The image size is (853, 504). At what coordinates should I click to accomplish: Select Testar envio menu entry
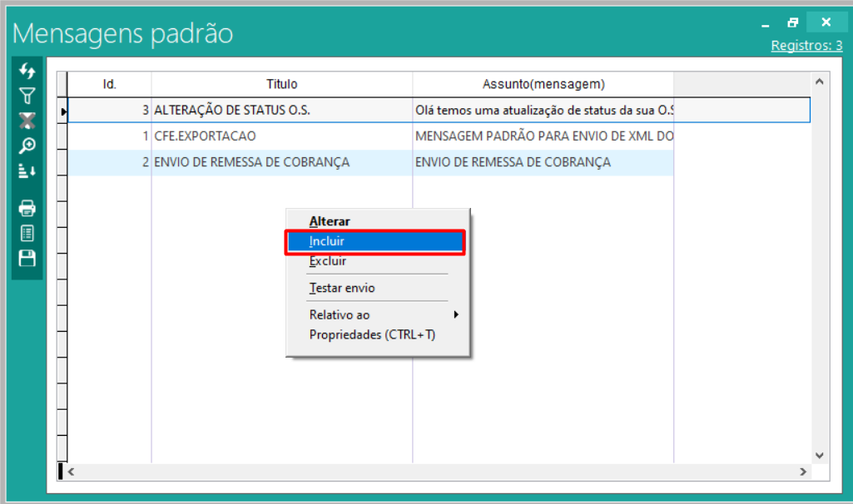[x=342, y=288]
